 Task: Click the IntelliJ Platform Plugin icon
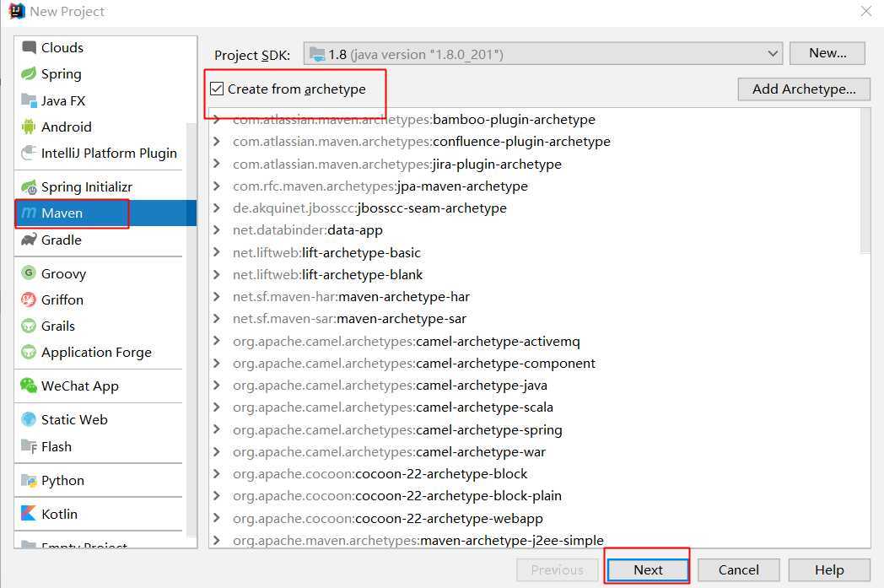click(x=29, y=153)
